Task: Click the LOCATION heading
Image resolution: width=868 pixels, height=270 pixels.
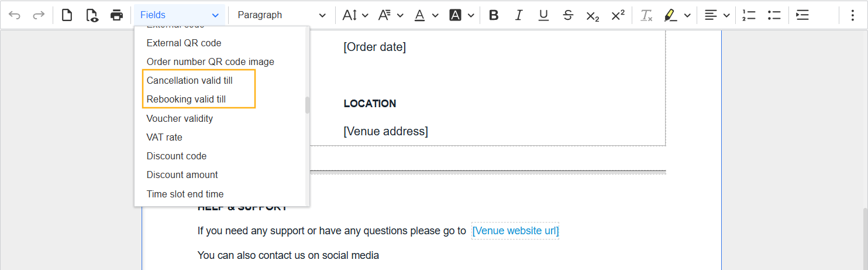Action: [x=370, y=104]
